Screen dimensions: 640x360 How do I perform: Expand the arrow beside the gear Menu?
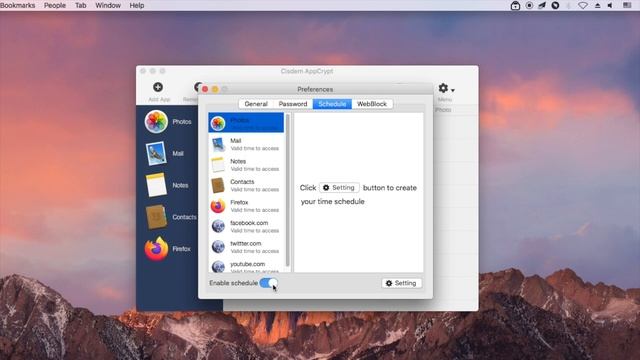[x=453, y=90]
